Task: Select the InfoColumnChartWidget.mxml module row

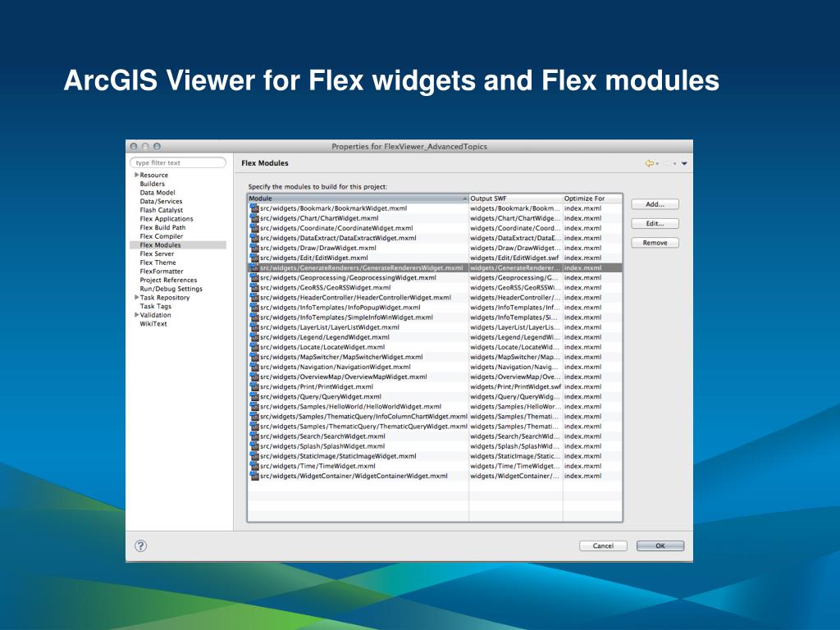Action: [435, 416]
